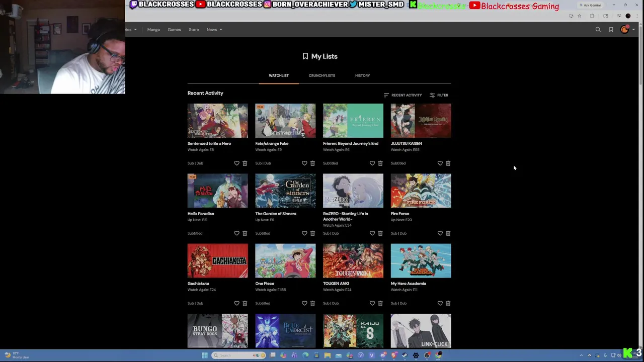644x362 pixels.
Task: Click the TOUGEN ANKI heart icon
Action: pos(372,303)
